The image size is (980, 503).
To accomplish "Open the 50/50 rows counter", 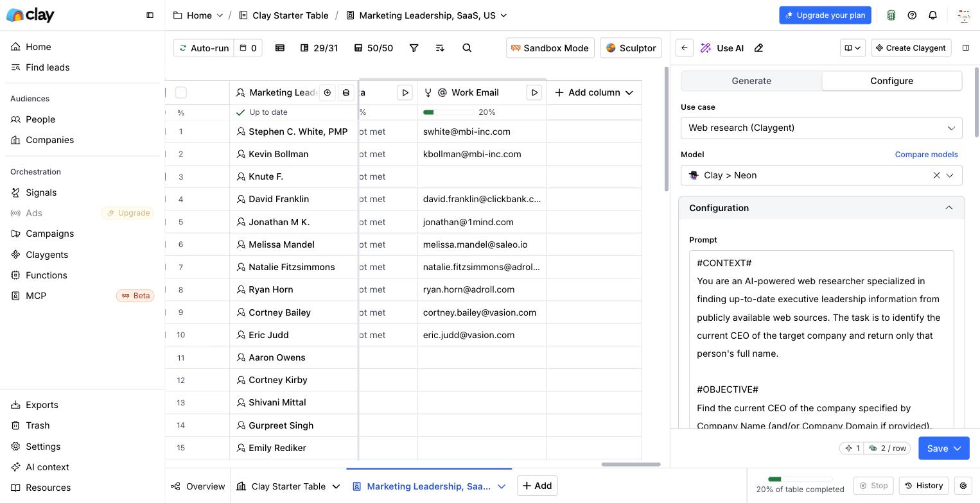I will pyautogui.click(x=374, y=48).
